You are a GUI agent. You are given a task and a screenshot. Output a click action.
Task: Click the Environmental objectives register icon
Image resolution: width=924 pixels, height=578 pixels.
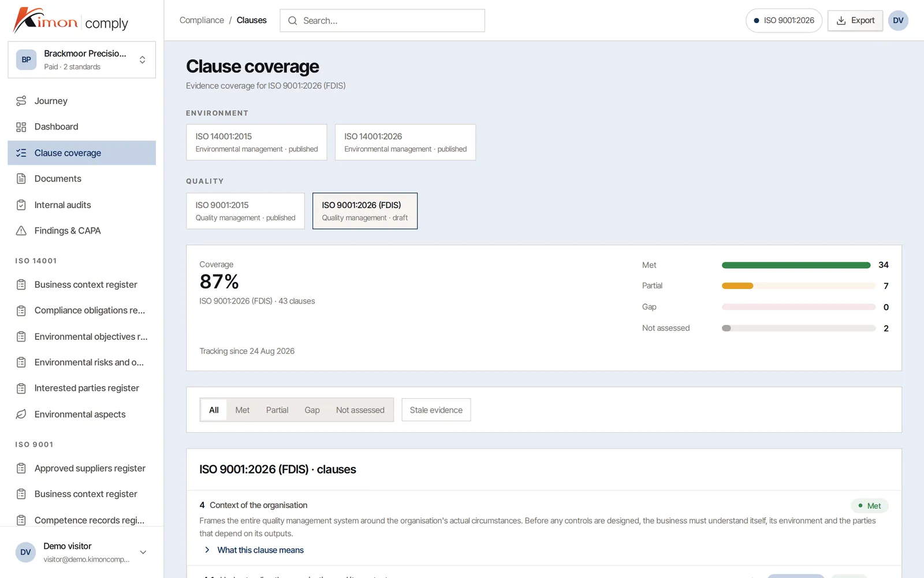[x=21, y=336]
